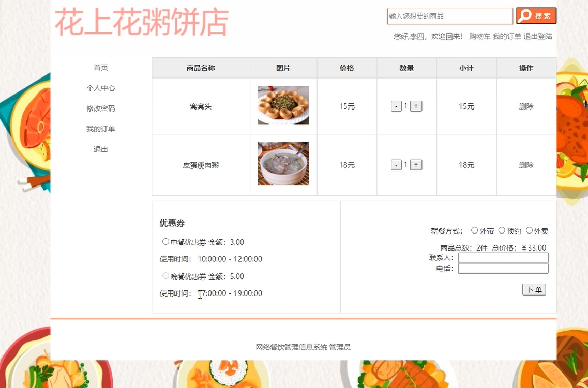Click 退出登陆 to log out
This screenshot has height=388, width=588.
point(538,36)
